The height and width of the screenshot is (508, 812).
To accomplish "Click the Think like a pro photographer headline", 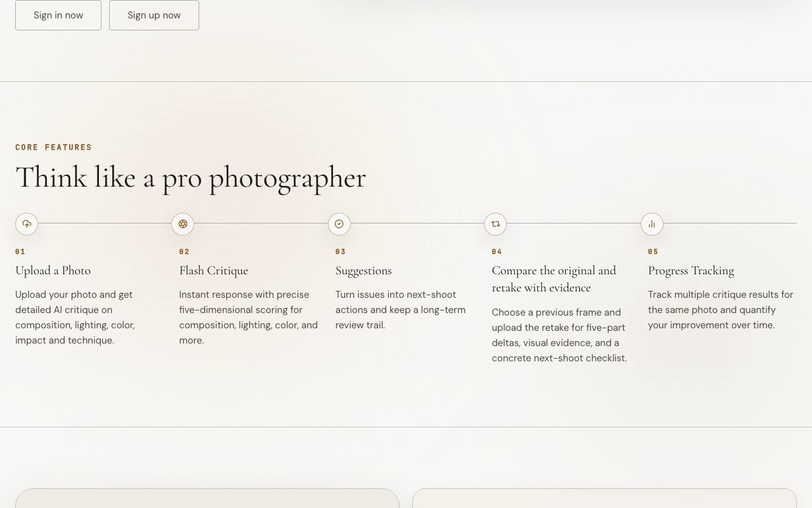I will 190,178.
